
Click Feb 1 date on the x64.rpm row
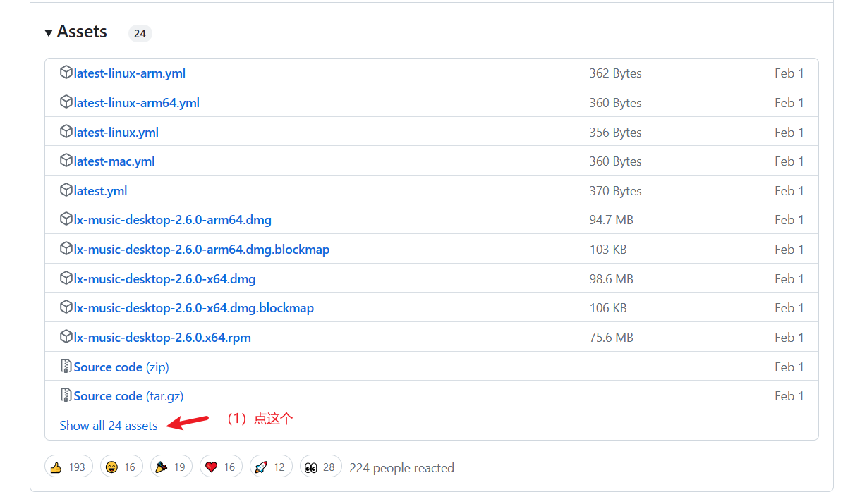[789, 338]
